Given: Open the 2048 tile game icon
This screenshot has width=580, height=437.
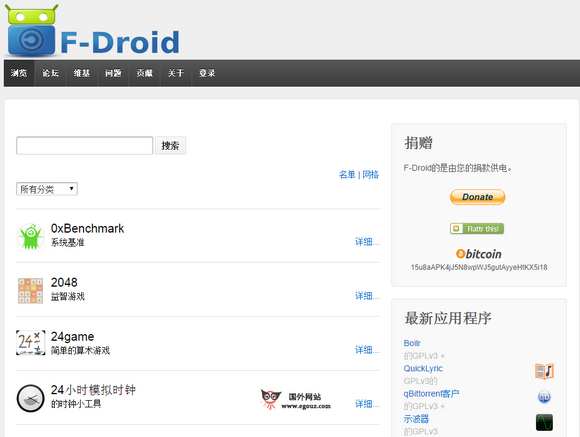Looking at the screenshot, I should pyautogui.click(x=30, y=291).
